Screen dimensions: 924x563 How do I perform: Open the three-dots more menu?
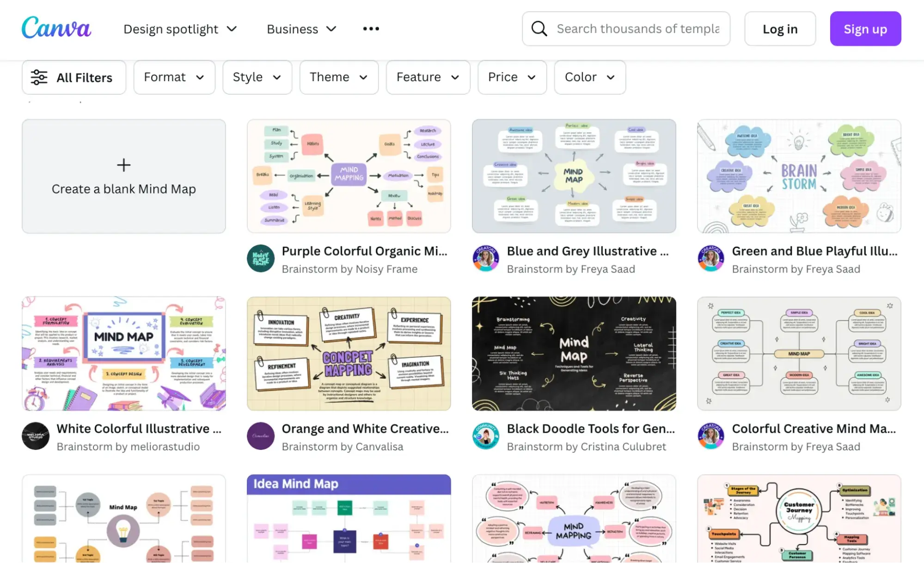point(371,29)
